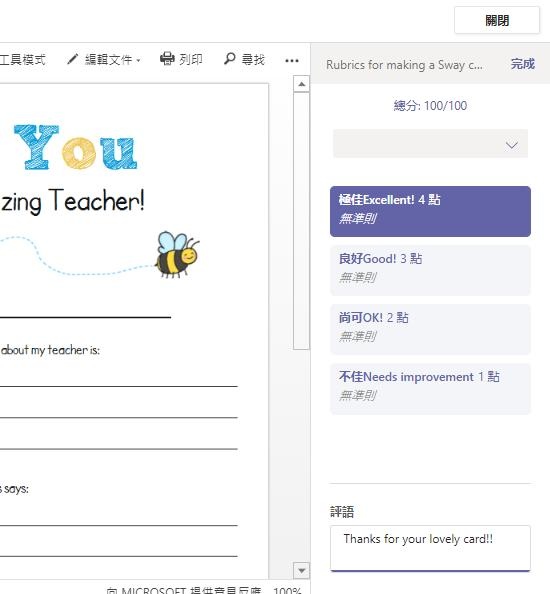Click the 列印 print label
550x594 pixels.
point(191,59)
